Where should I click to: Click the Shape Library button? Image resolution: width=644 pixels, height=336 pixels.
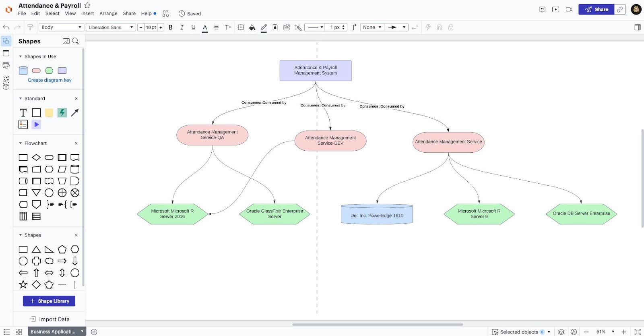[49, 301]
